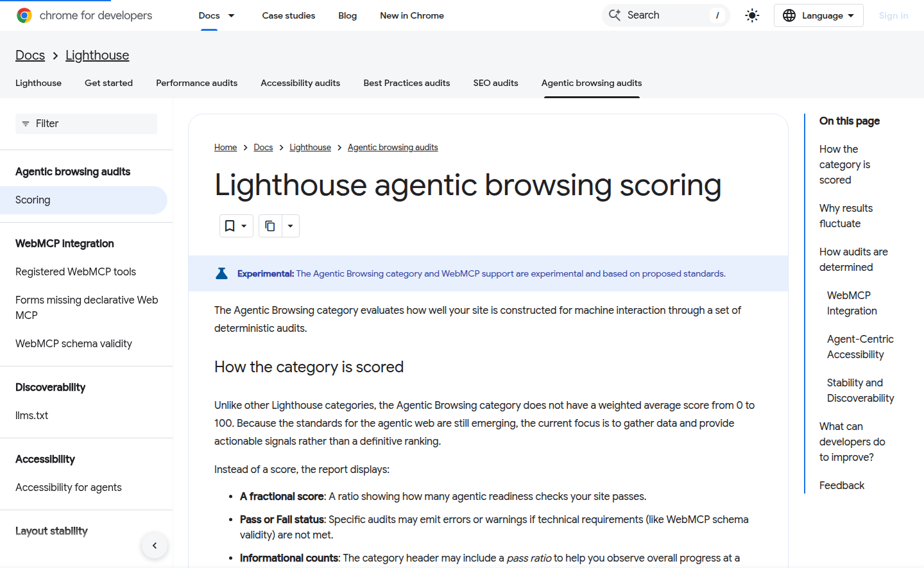Jump to How the category is scored
Screen dimensions: 924x568
pyautogui.click(x=844, y=164)
